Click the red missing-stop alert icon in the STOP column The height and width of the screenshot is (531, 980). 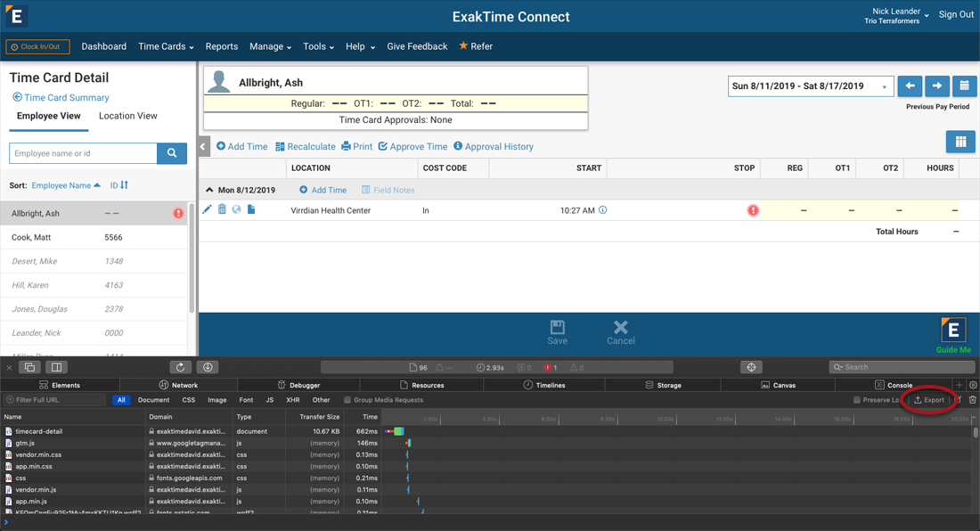[753, 210]
